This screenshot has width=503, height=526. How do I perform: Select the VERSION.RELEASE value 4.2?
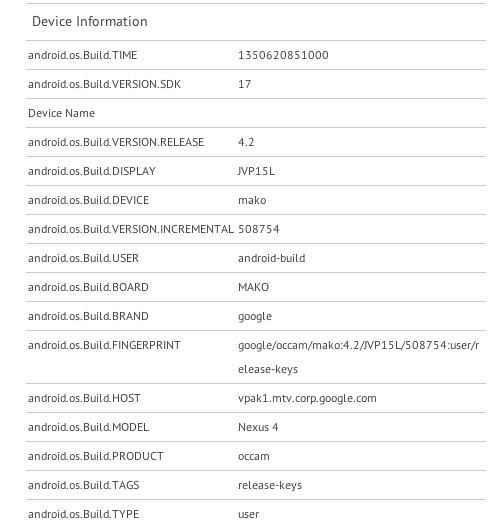(x=246, y=142)
